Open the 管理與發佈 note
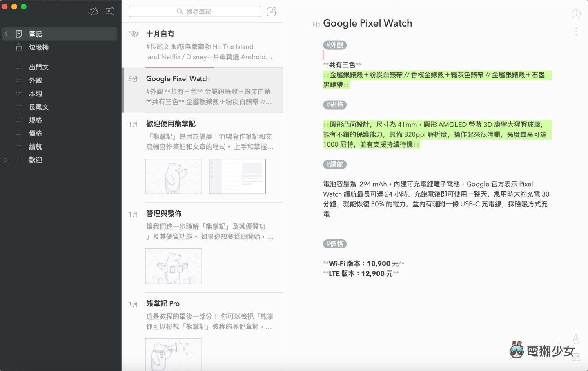588x371 pixels. click(203, 247)
